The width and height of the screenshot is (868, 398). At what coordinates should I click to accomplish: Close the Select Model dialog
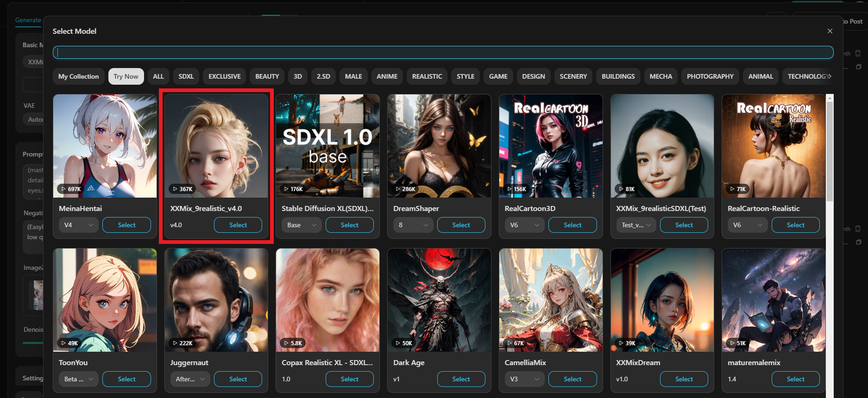[830, 31]
